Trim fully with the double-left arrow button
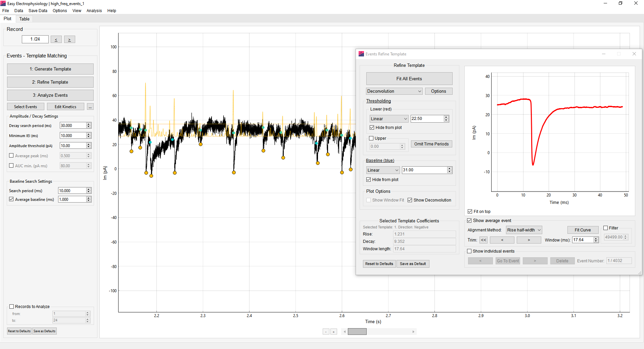 [x=484, y=240]
